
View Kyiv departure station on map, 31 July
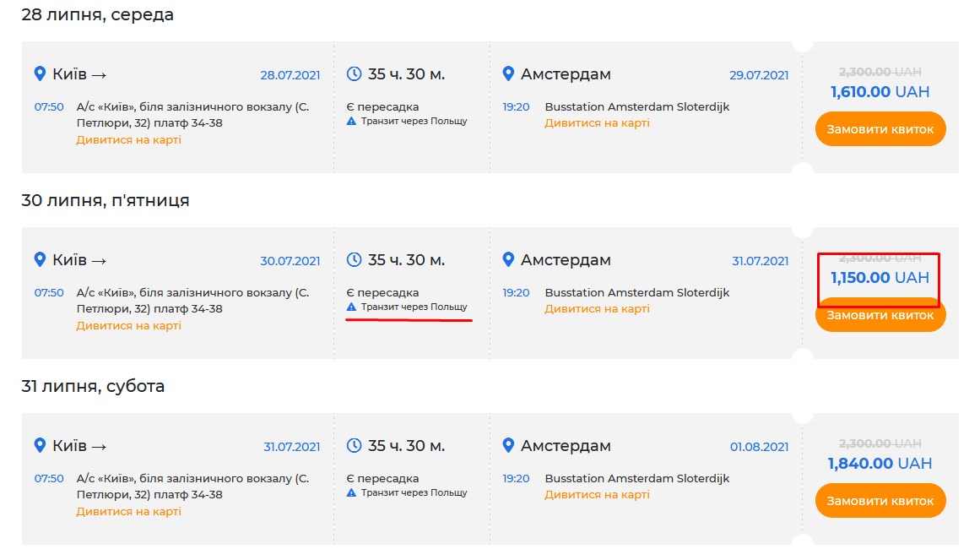click(128, 512)
